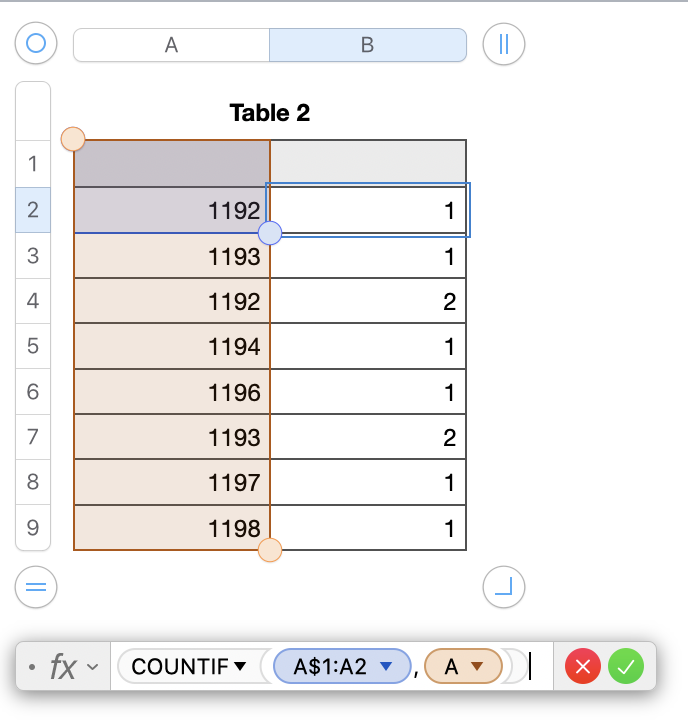Click cell containing 1197
Viewport: 688px width, 720px height.
(x=172, y=482)
